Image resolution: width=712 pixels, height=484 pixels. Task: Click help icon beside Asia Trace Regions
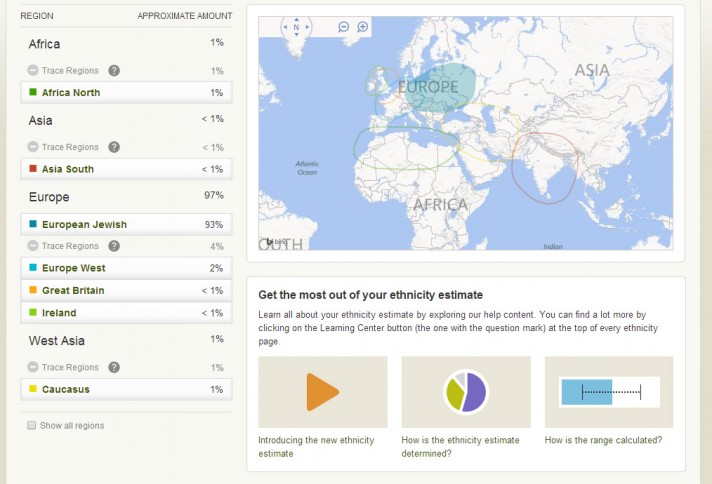[114, 147]
